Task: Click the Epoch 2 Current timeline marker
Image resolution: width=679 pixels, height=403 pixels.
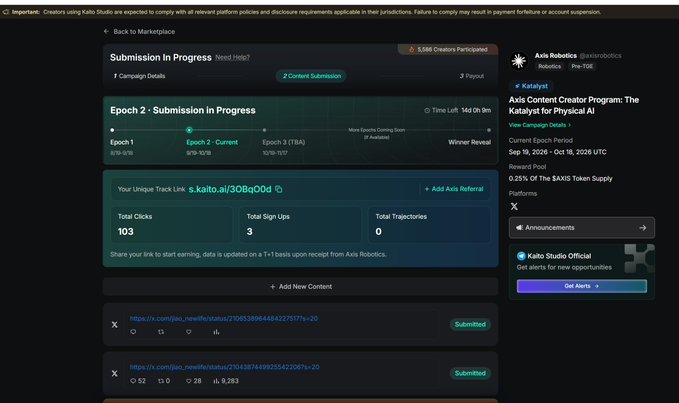Action: (189, 130)
